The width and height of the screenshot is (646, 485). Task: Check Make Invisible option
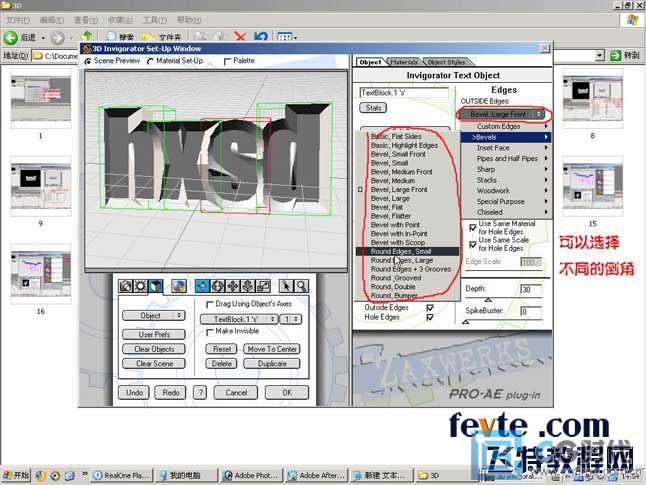pyautogui.click(x=209, y=331)
